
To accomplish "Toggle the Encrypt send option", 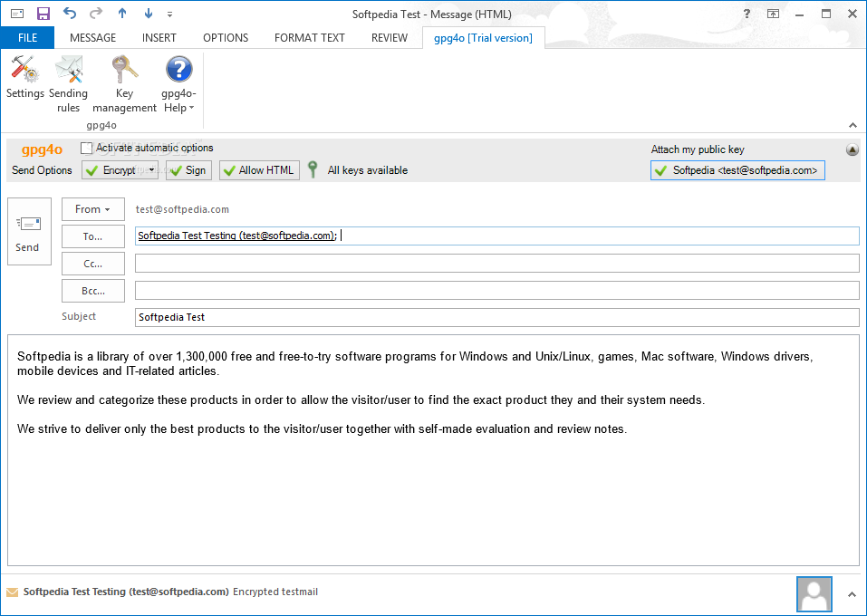I will coord(113,170).
